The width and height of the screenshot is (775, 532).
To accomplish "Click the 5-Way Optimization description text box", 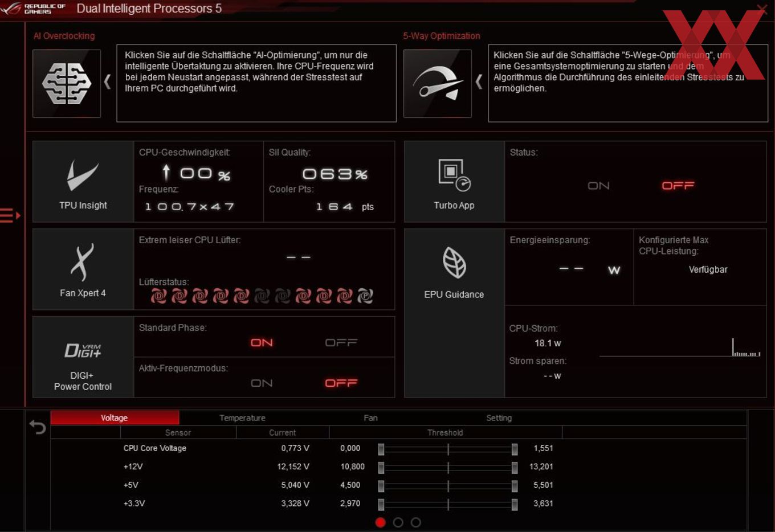I will [x=628, y=83].
